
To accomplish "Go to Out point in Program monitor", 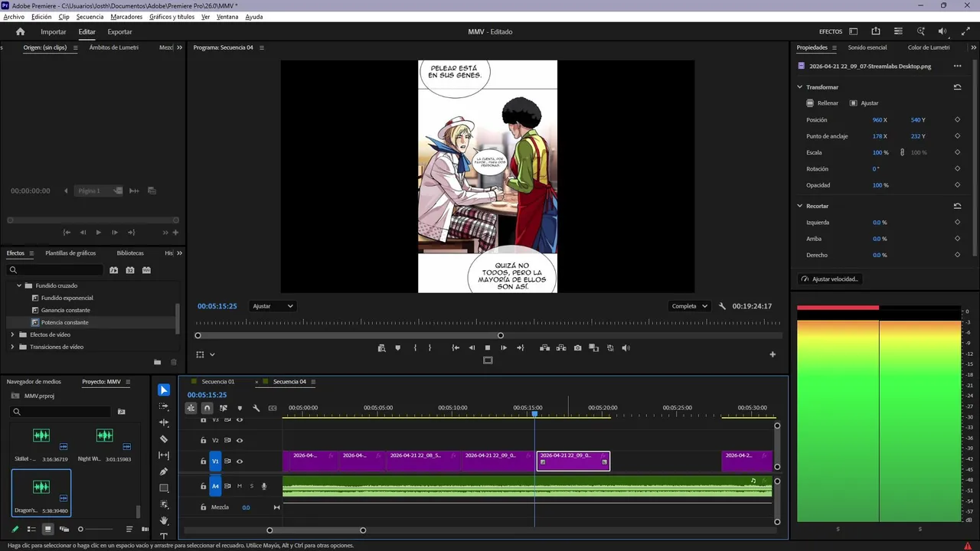I will point(521,347).
